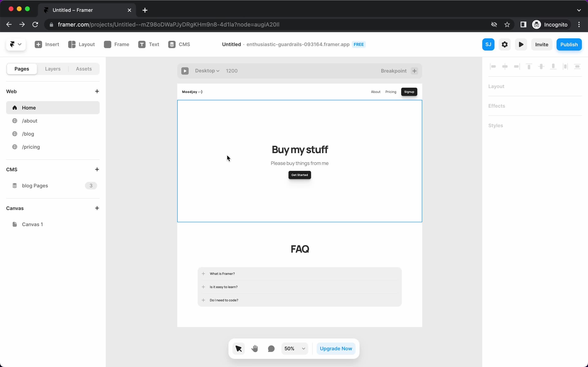This screenshot has height=367, width=588.
Task: Click the Insert tool icon
Action: [x=39, y=44]
